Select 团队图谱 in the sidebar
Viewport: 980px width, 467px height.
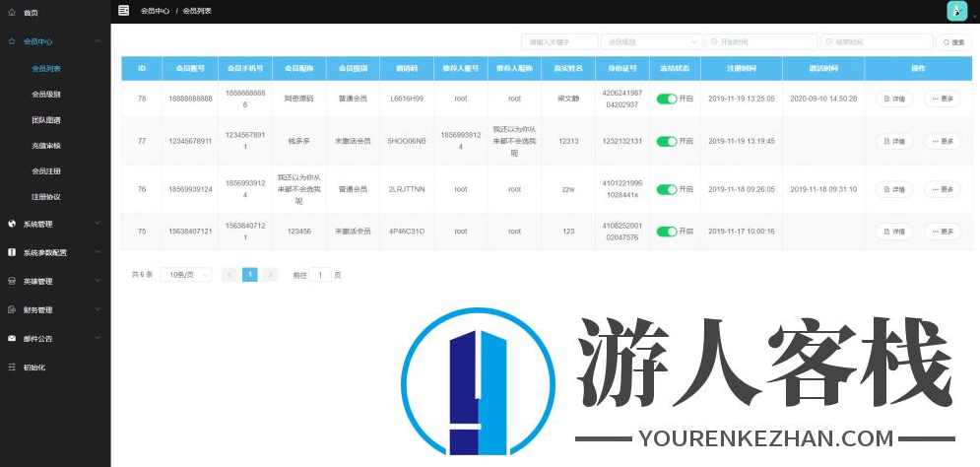(x=46, y=120)
